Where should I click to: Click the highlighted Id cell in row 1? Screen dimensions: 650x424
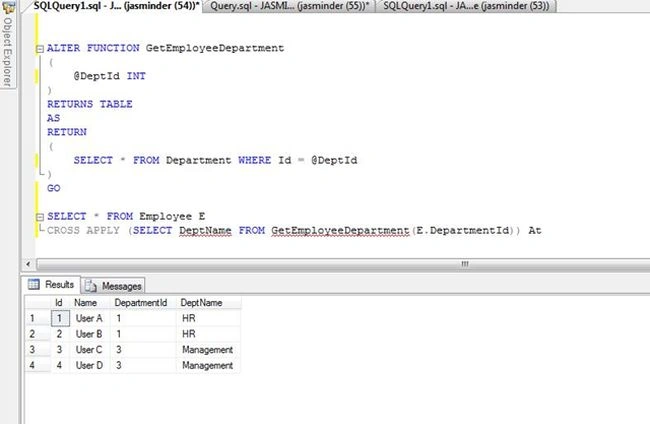tap(60, 318)
